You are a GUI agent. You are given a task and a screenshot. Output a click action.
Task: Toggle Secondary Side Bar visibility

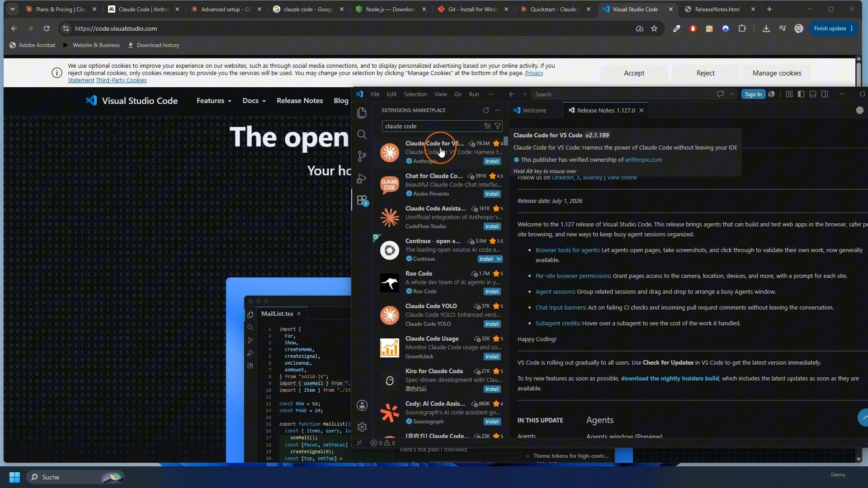(825, 94)
